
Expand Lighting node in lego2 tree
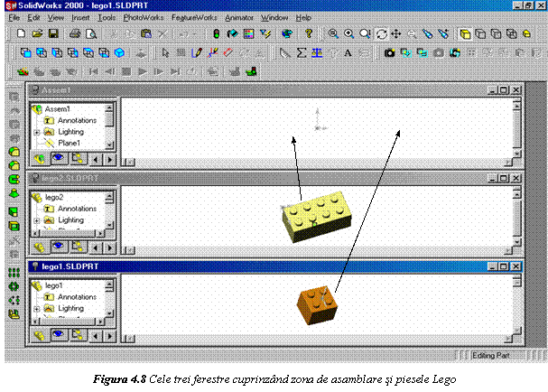(x=37, y=219)
